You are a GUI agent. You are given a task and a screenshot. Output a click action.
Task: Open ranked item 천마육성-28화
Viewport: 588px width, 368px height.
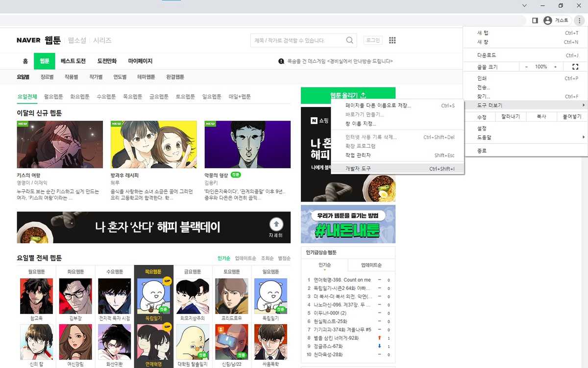(328, 354)
